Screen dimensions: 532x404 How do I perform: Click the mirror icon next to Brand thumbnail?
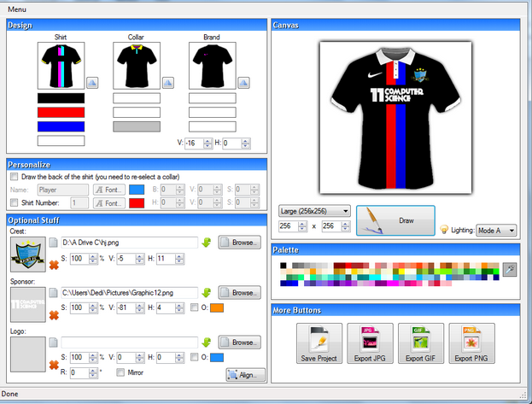pos(243,83)
